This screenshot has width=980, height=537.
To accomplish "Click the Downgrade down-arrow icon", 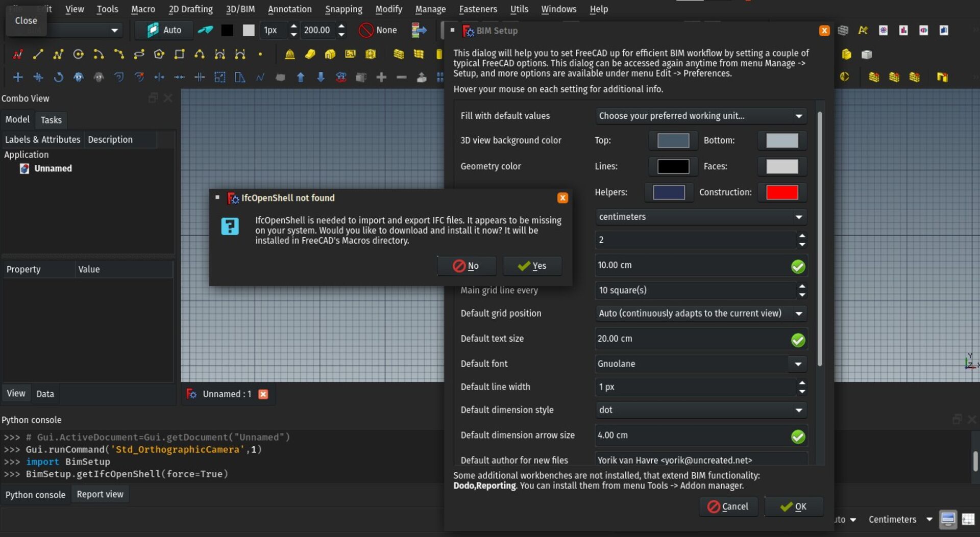I will tap(321, 77).
